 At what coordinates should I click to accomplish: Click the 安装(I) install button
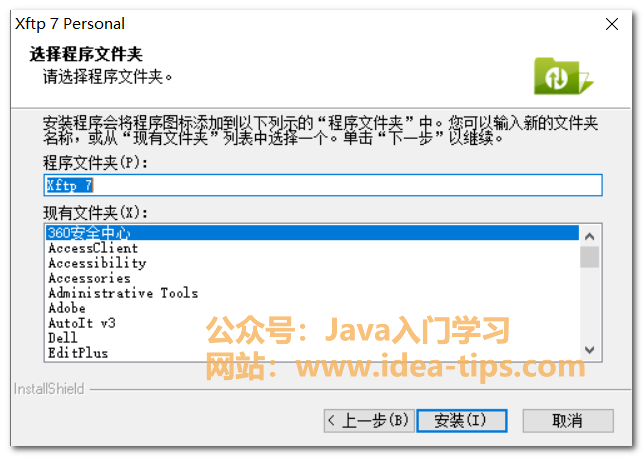(x=462, y=420)
